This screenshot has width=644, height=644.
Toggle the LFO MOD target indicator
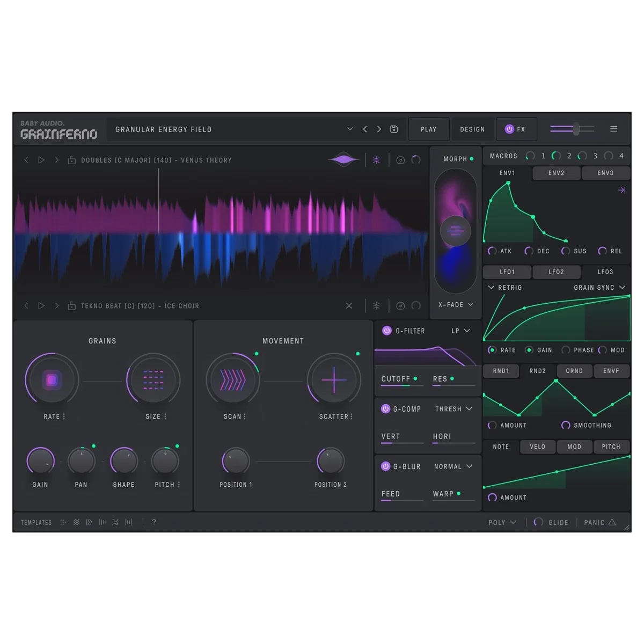click(602, 350)
